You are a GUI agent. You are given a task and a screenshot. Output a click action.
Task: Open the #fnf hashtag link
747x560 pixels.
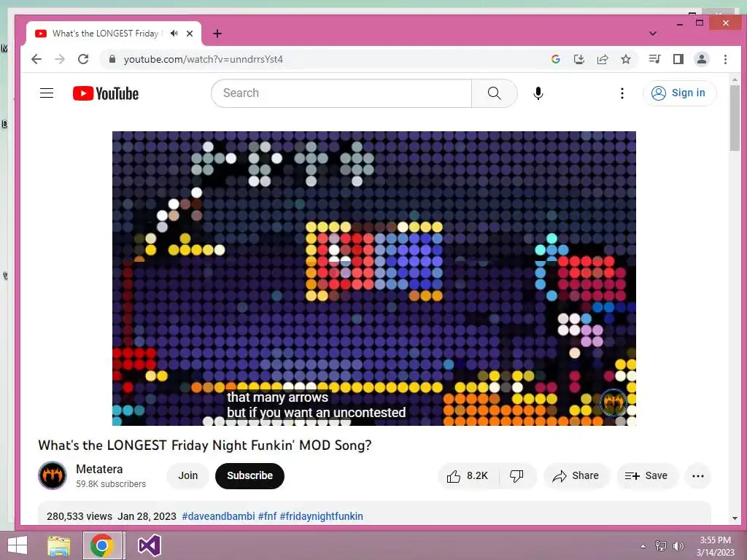(267, 516)
